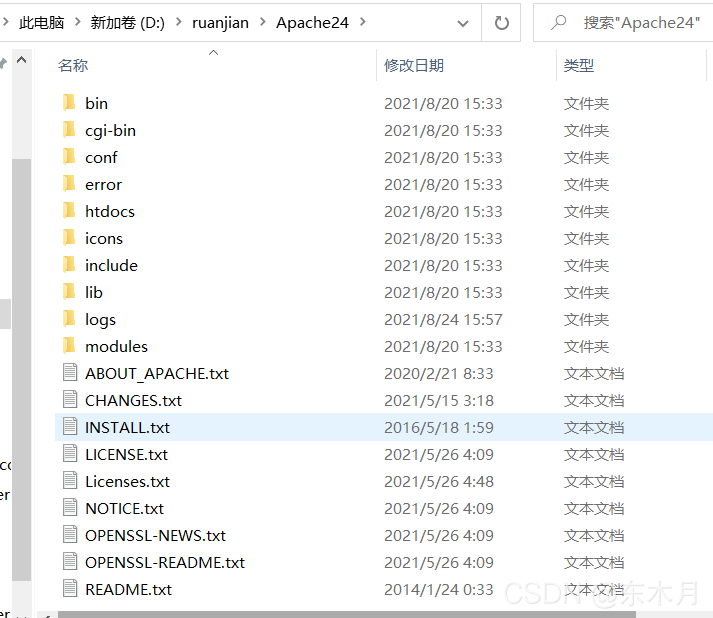Click the horizontal scrollbar at bottom
The width and height of the screenshot is (713, 618).
click(x=346, y=614)
